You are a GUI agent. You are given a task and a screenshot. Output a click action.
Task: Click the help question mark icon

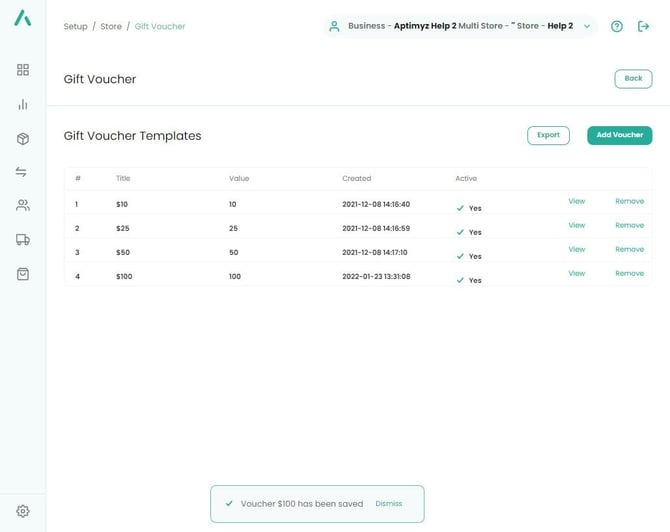616,26
